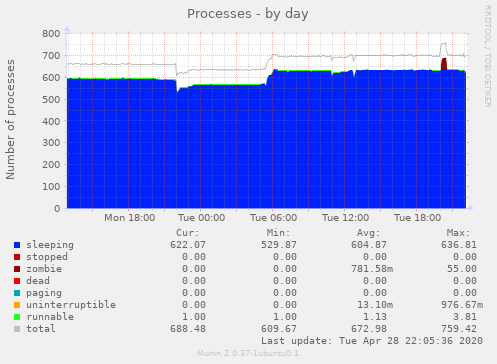Click the 'dead' legend label

point(38,281)
